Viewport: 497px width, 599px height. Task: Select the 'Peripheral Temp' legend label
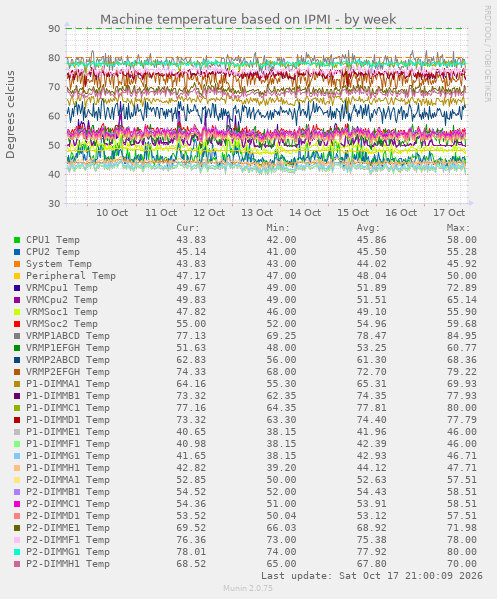coord(71,276)
